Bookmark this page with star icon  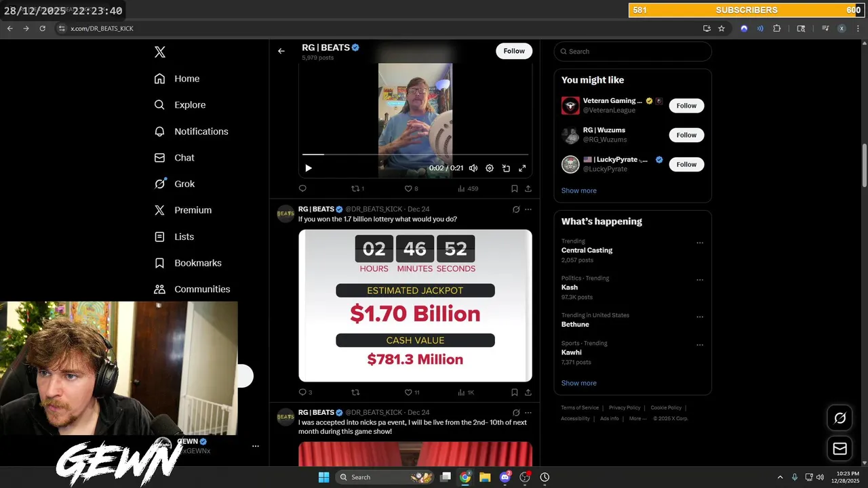pyautogui.click(x=722, y=28)
